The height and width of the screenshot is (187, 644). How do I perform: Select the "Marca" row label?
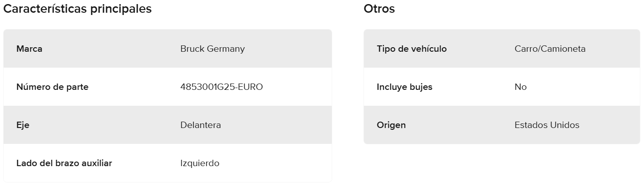[x=29, y=49]
